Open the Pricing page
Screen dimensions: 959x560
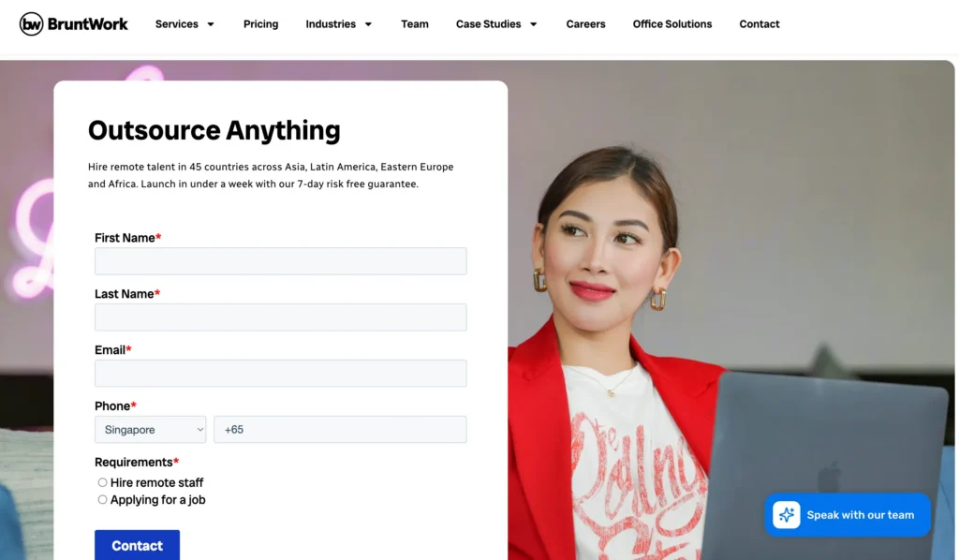click(x=260, y=23)
